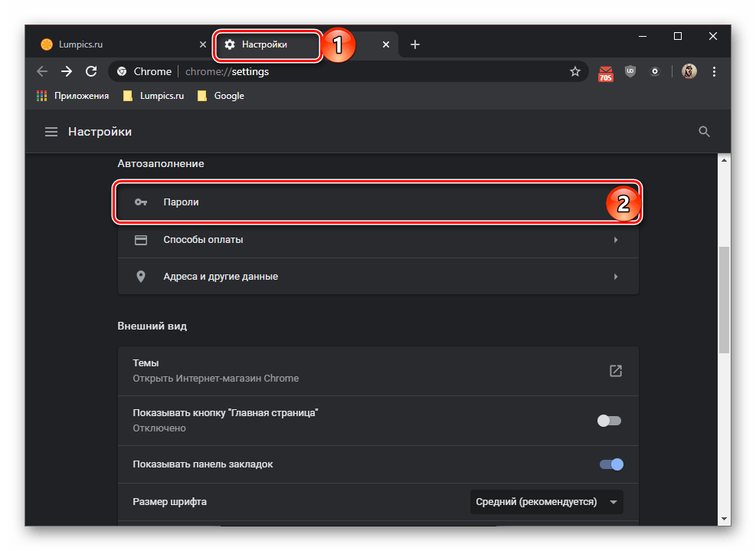Click the browser forward arrow
The width and height of the screenshot is (756, 551).
click(x=67, y=71)
